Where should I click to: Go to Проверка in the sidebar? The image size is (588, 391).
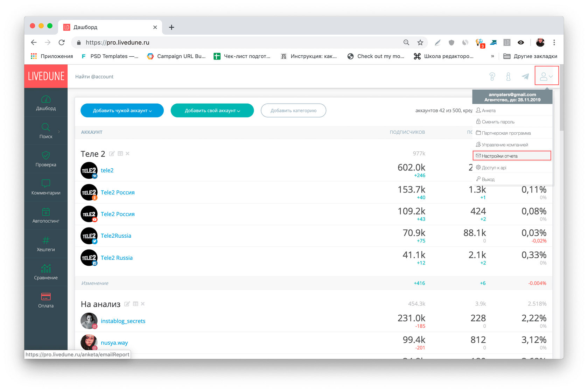(x=46, y=159)
